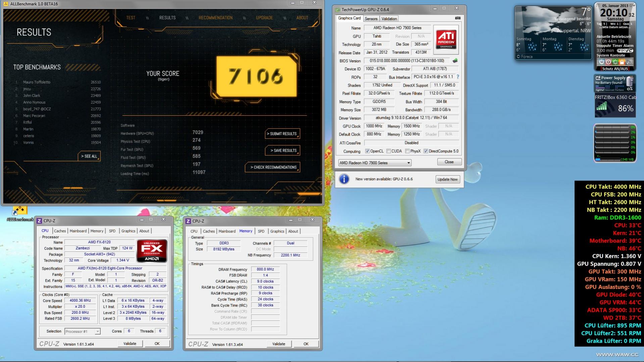Screen dimensions: 644x362
Task: Click the BIOS Version field in GPU-Z
Action: pos(407,61)
